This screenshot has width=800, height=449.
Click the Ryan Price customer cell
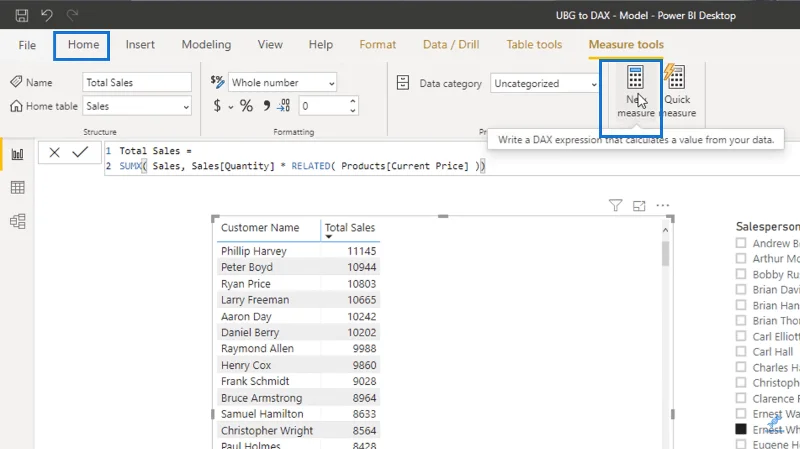pos(245,284)
